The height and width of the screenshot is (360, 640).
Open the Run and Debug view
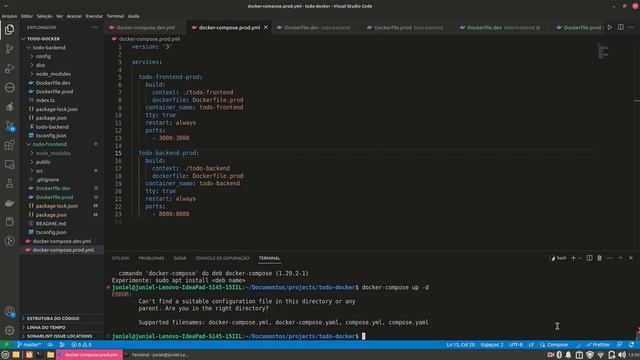9,68
